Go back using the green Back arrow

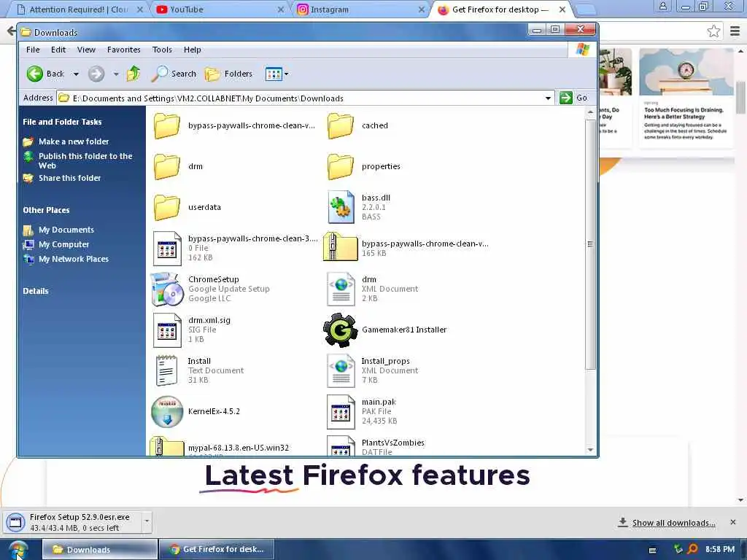pyautogui.click(x=45, y=74)
